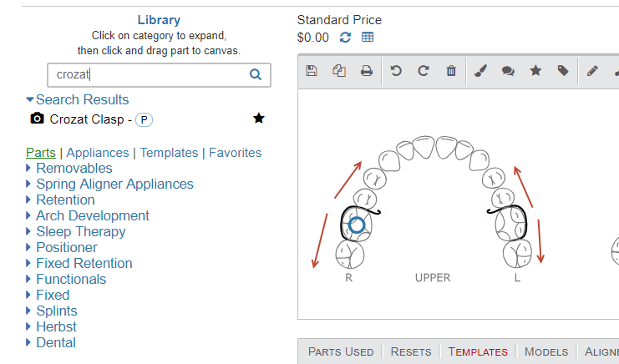The height and width of the screenshot is (364, 619).
Task: Click the trash delete icon
Action: pos(451,71)
